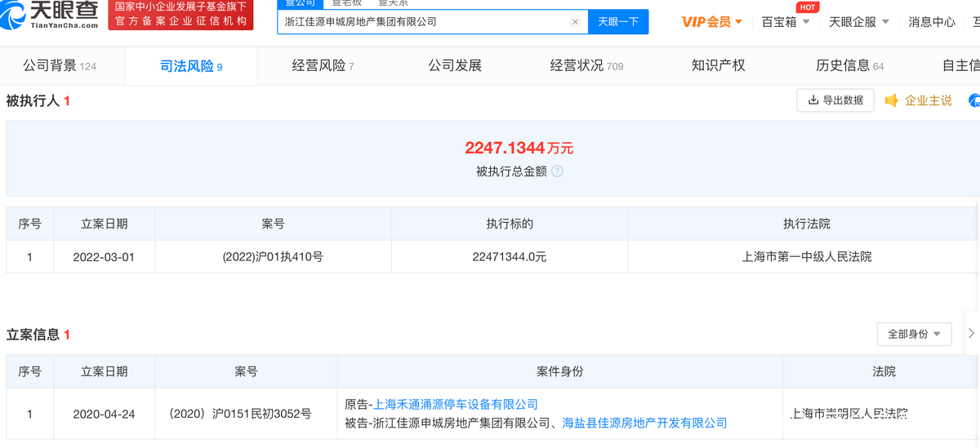This screenshot has width=980, height=448.
Task: Click defendant name 浙江佳源申城房地产集团有限公司
Action: point(461,423)
